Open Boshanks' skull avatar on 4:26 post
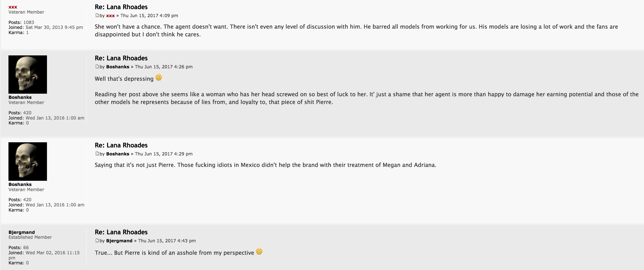The height and width of the screenshot is (270, 644). point(28,74)
